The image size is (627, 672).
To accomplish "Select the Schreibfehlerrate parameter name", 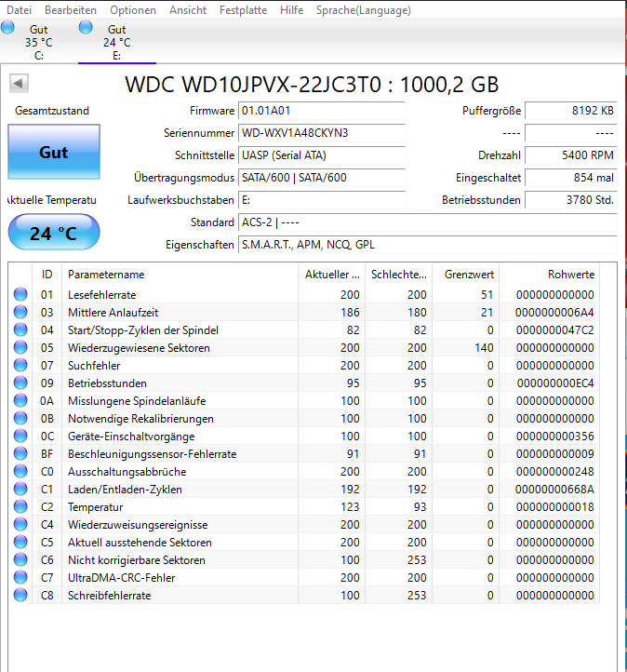I will [x=109, y=596].
